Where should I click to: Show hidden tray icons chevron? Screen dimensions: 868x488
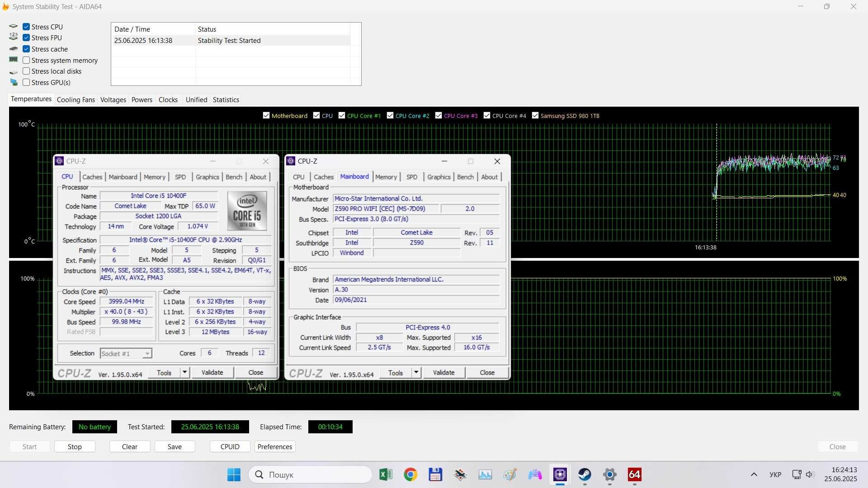point(754,474)
